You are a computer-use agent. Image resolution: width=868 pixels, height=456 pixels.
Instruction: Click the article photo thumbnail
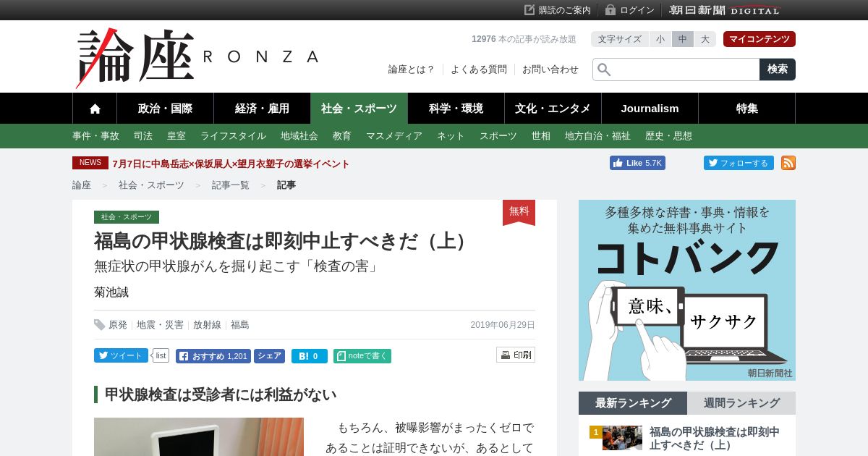coord(199,436)
